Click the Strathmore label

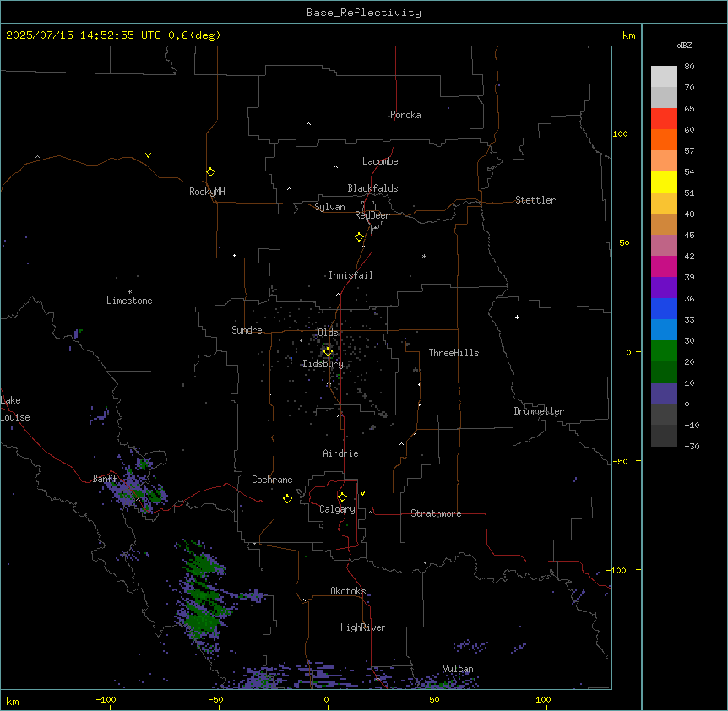coord(436,513)
